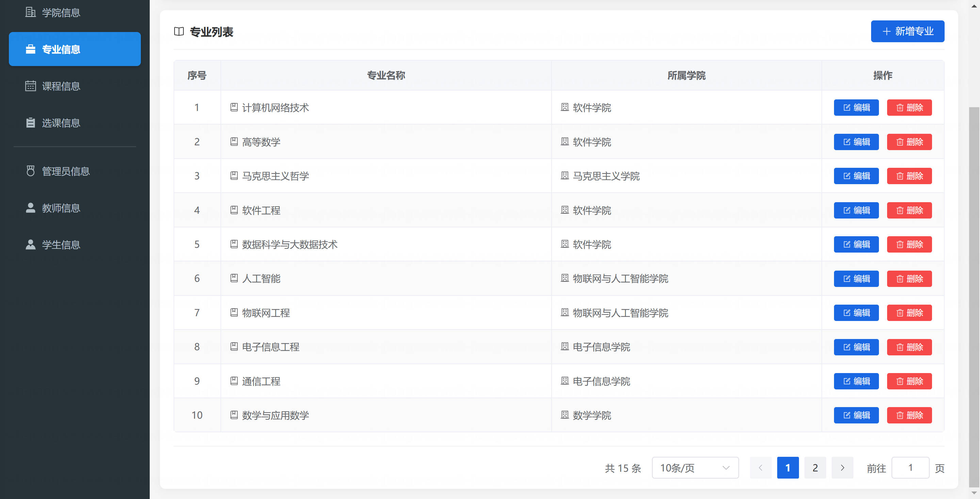This screenshot has height=499, width=980.
Task: Edit the 人工智能 major
Action: [856, 279]
